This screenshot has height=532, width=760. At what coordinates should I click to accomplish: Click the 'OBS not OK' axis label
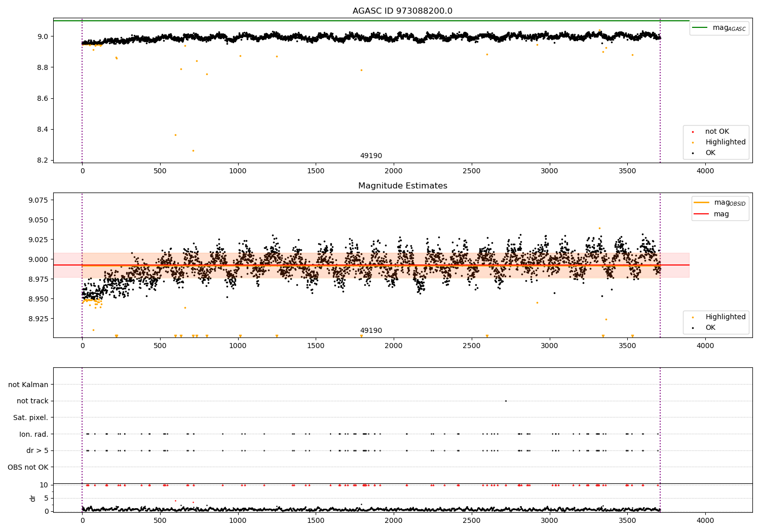(x=28, y=467)
